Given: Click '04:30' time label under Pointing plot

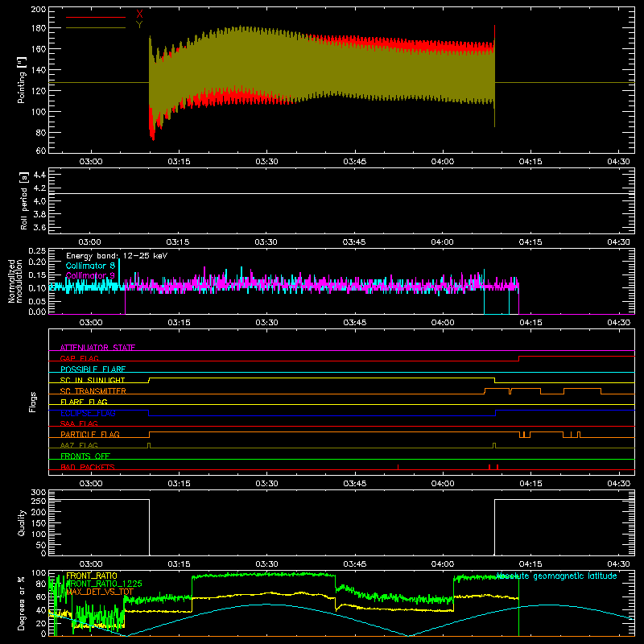Looking at the screenshot, I should tap(618, 162).
